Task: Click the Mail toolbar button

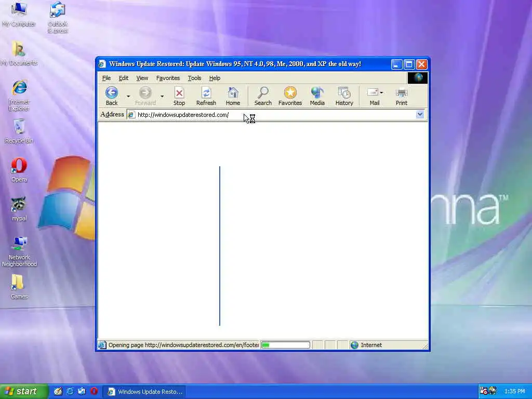Action: tap(373, 96)
